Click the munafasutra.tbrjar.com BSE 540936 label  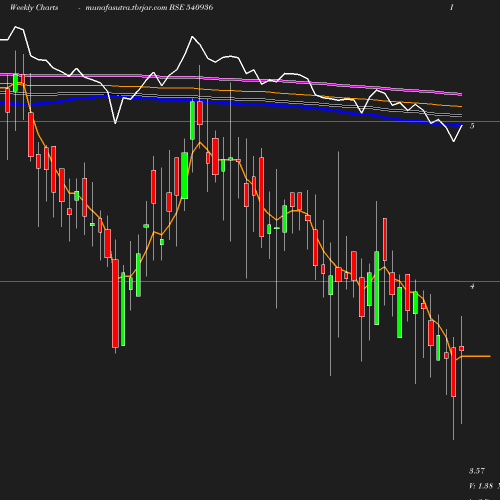149,8
